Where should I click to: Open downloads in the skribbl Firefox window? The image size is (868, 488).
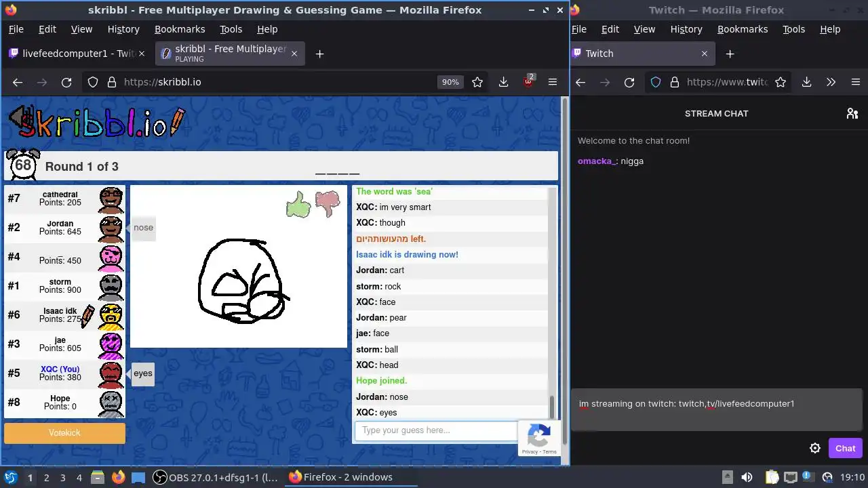503,82
